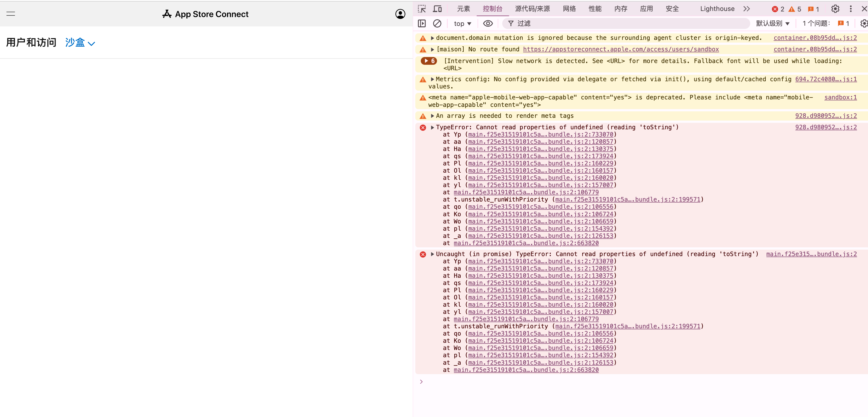Click the user account profile icon
The width and height of the screenshot is (868, 417).
pos(400,14)
